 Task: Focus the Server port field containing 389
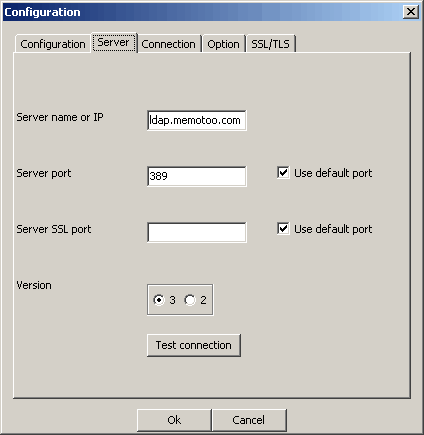coord(197,176)
